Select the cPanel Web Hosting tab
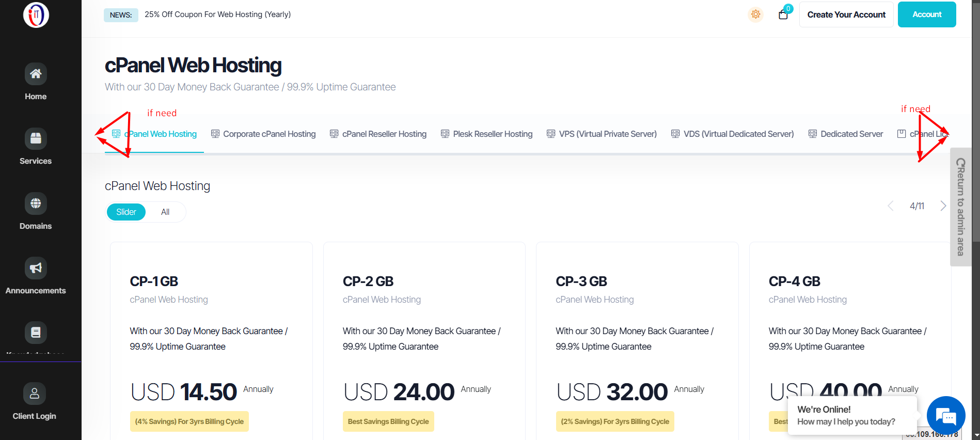The width and height of the screenshot is (980, 440). coord(154,134)
